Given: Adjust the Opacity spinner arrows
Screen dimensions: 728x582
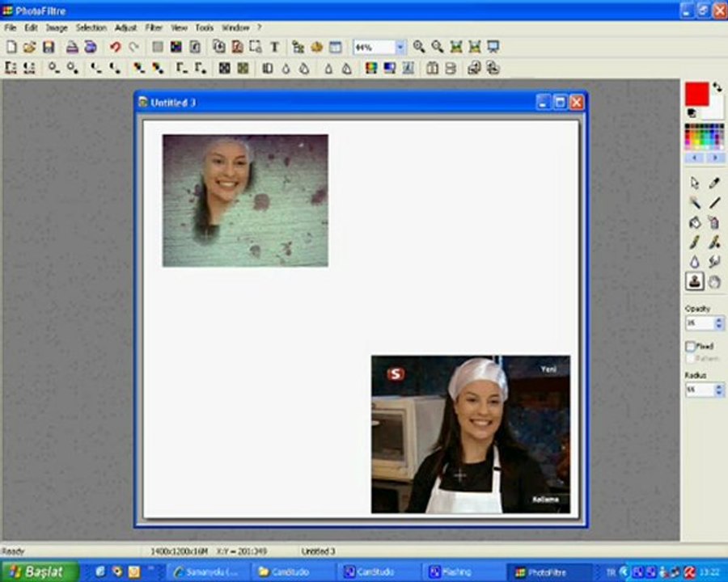Looking at the screenshot, I should (719, 323).
